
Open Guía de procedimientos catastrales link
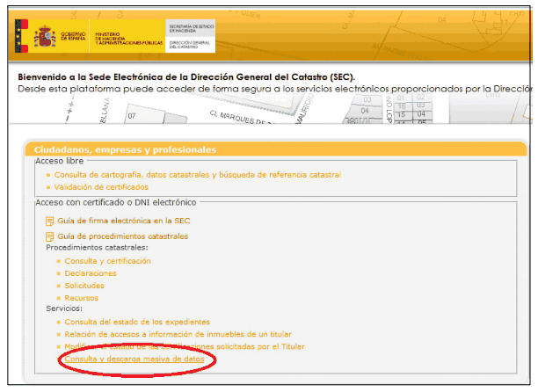pyautogui.click(x=122, y=236)
